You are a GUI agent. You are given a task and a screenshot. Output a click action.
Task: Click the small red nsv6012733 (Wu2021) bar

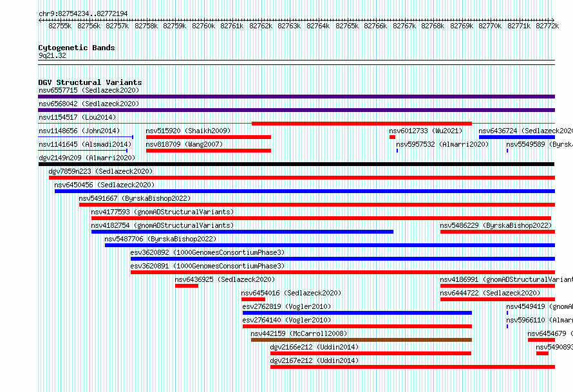[392, 137]
